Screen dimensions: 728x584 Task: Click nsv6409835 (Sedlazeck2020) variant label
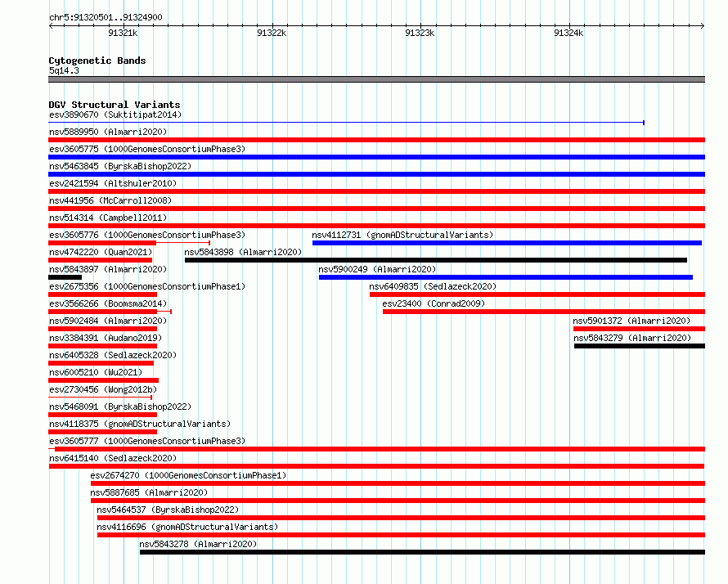coord(433,286)
